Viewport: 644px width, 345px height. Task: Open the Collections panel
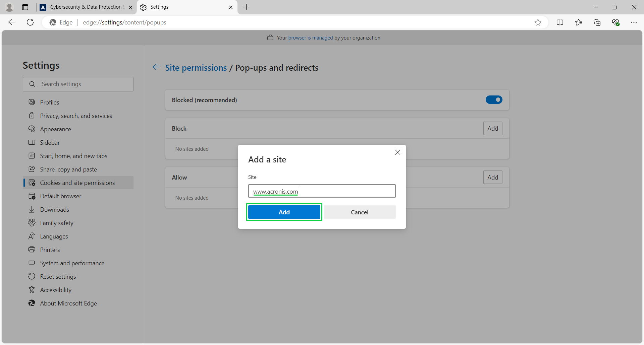pyautogui.click(x=597, y=22)
